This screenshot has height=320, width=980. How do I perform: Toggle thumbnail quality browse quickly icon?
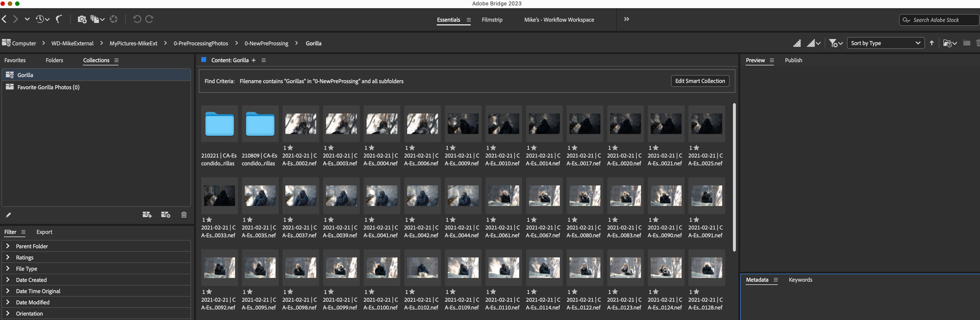click(x=797, y=43)
